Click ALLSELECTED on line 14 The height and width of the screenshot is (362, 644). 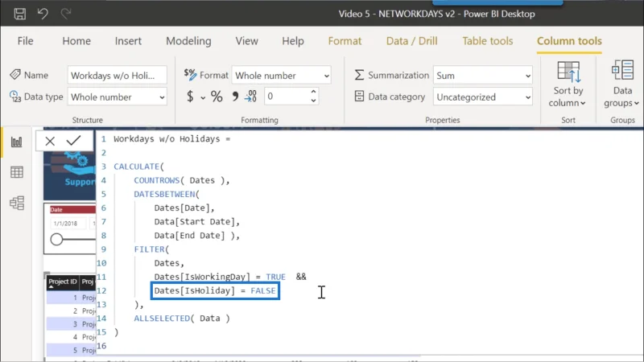pos(162,318)
